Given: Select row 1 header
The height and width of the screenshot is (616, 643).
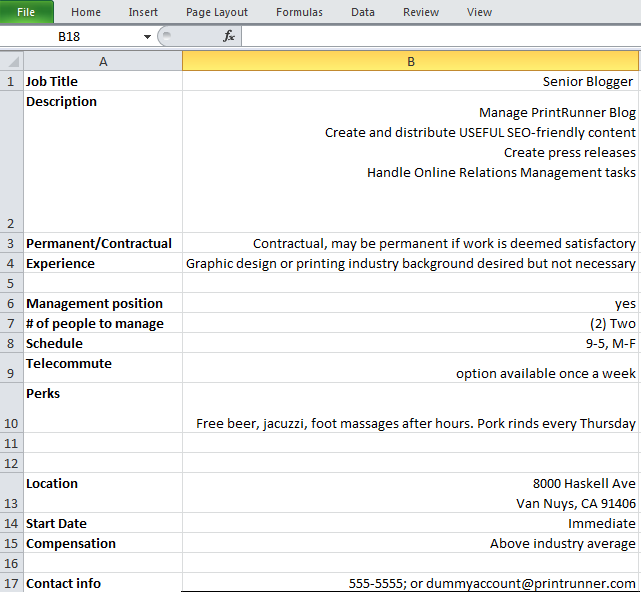Looking at the screenshot, I should [x=11, y=81].
